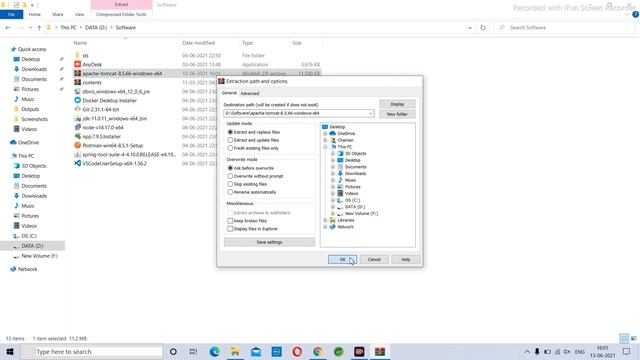Select AnyDesk application icon in file list
The height and width of the screenshot is (360, 640).
pyautogui.click(x=78, y=64)
